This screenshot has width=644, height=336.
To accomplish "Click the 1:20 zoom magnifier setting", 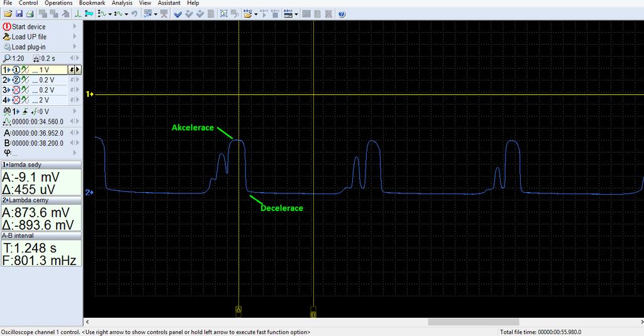I will click(x=14, y=58).
